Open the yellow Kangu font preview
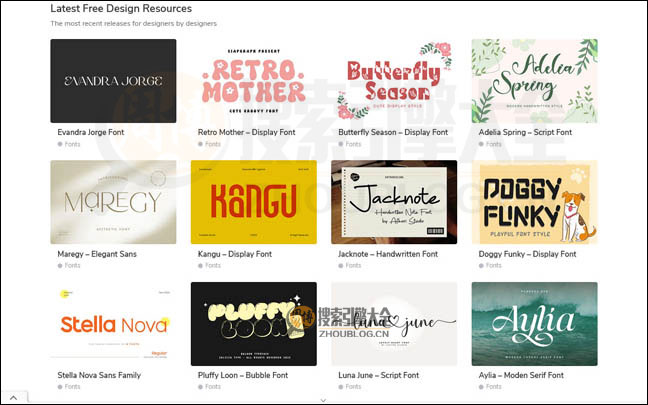648x405 pixels. tap(254, 202)
